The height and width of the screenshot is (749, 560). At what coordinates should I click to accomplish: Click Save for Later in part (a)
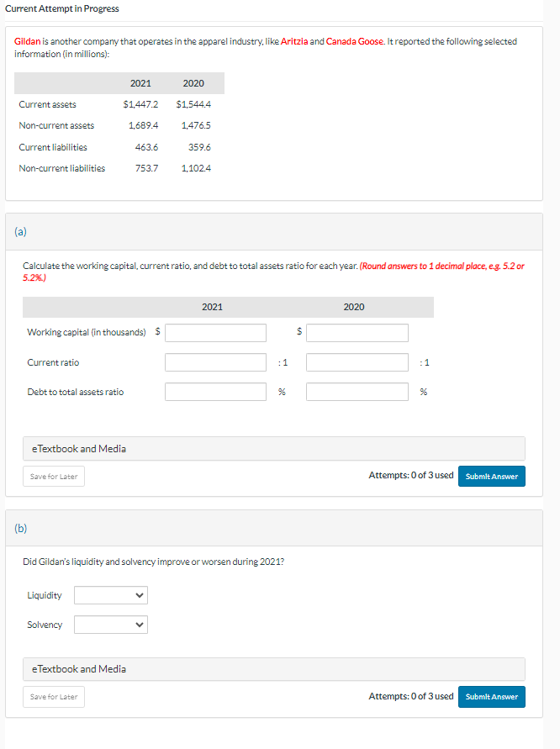tap(53, 476)
